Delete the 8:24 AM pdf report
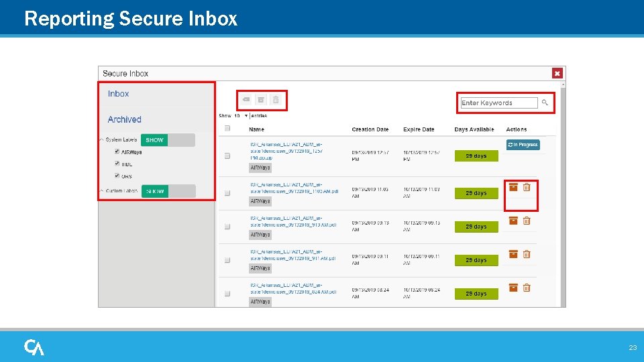The height and width of the screenshot is (362, 644). (527, 288)
